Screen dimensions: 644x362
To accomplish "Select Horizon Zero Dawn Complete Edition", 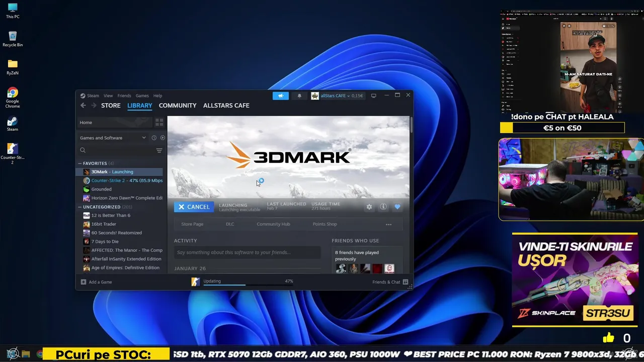I will pos(119,198).
